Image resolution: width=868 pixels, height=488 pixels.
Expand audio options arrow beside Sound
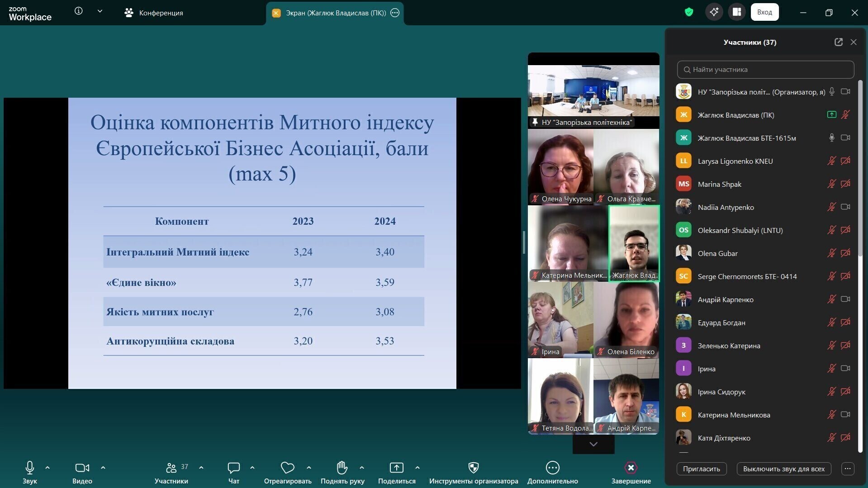click(47, 467)
